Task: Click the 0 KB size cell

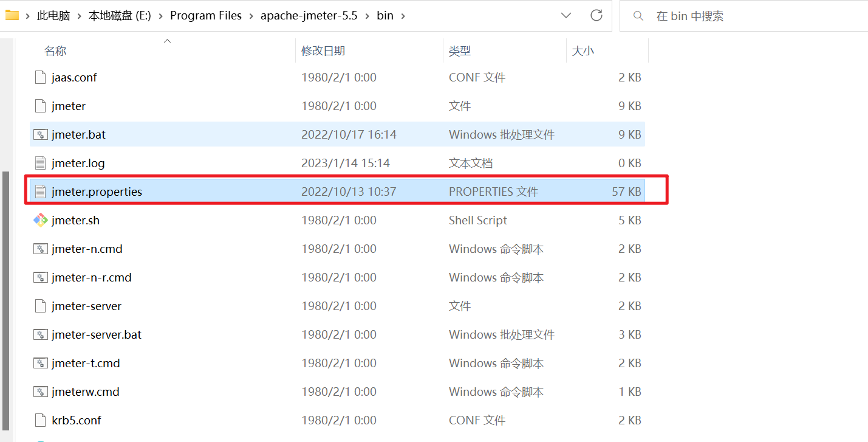Action: tap(630, 163)
